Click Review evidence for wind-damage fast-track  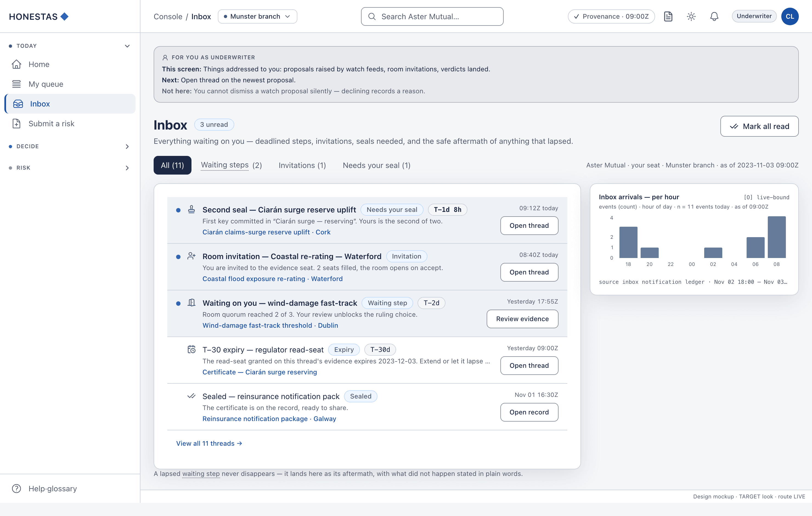coord(522,319)
